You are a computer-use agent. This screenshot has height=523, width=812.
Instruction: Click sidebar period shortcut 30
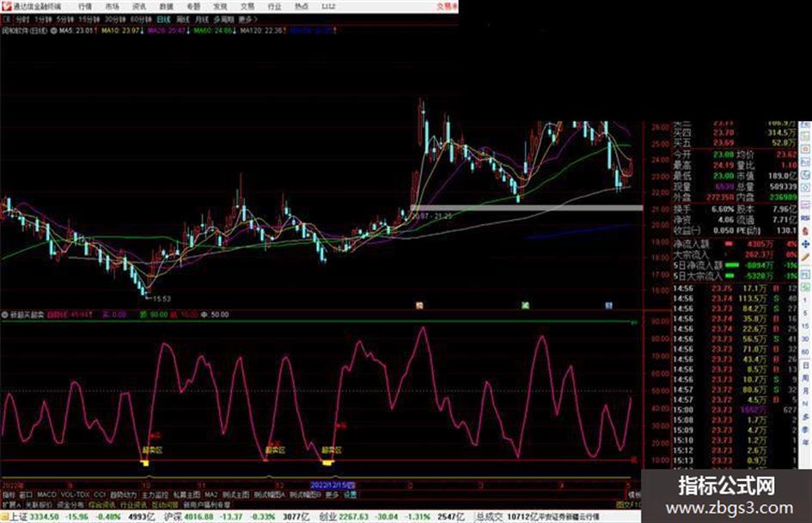[805, 339]
